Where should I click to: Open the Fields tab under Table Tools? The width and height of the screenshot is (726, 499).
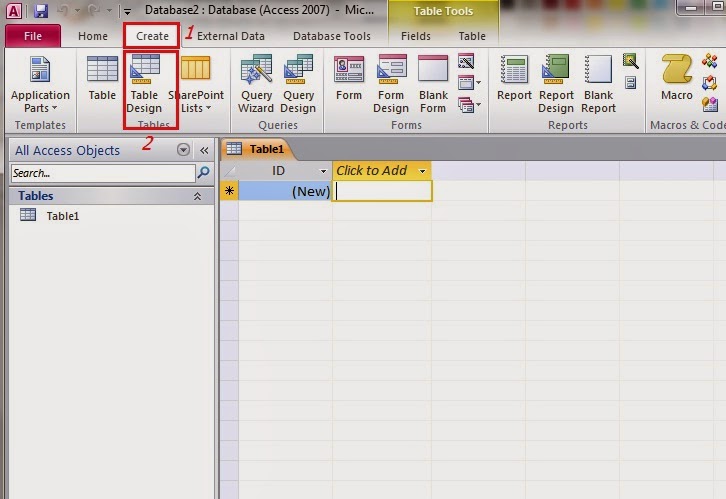click(415, 36)
